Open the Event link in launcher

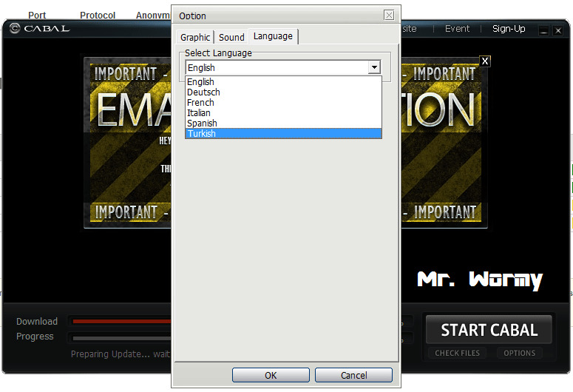(457, 29)
